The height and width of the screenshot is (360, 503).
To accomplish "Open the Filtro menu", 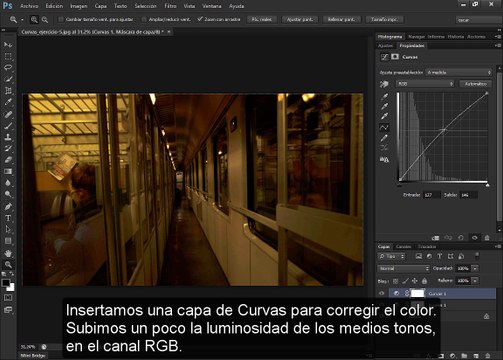I will [x=170, y=6].
